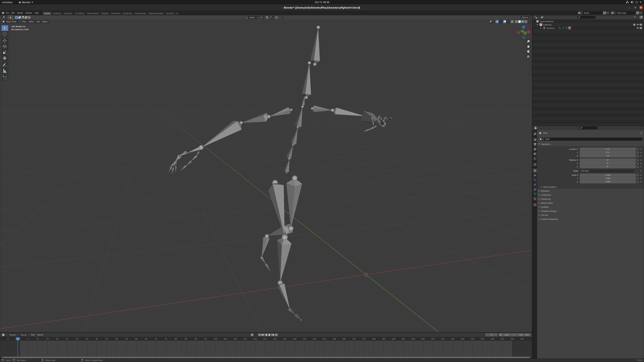
Task: Activate the combined Transform tool
Action: [x=5, y=58]
